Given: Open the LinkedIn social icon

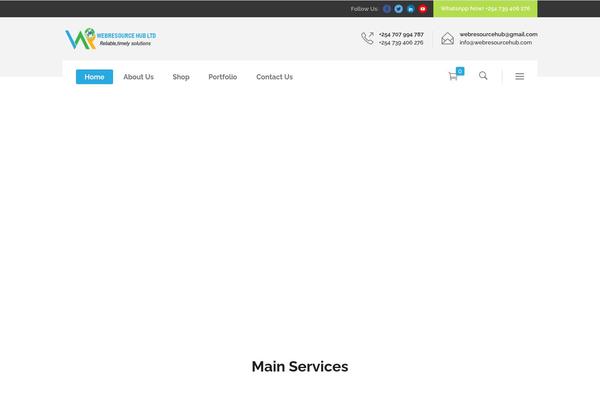Looking at the screenshot, I should [411, 9].
